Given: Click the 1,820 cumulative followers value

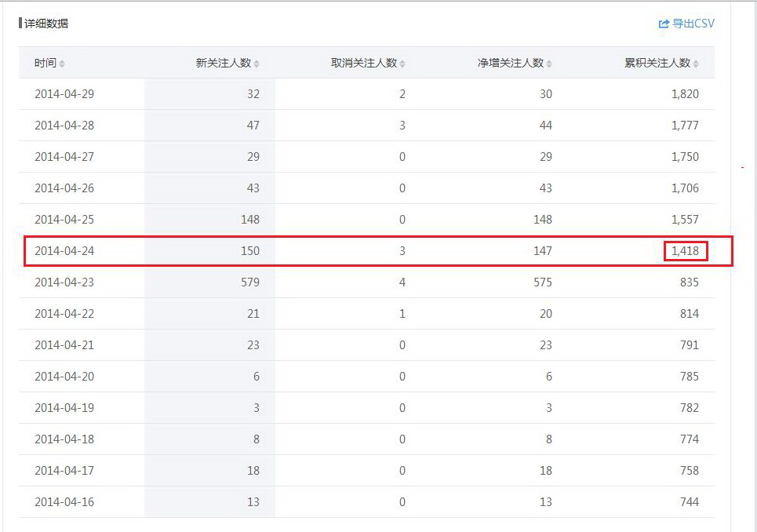Looking at the screenshot, I should click(x=685, y=94).
